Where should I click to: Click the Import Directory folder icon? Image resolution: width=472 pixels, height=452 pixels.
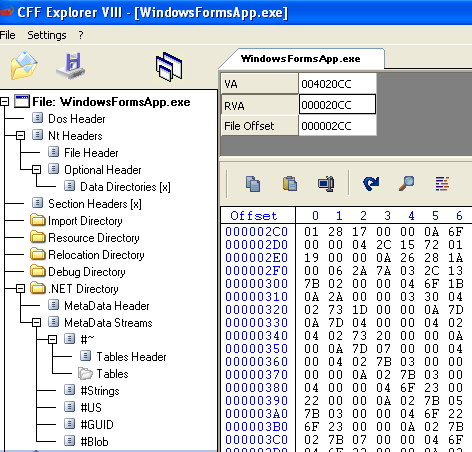coord(38,220)
